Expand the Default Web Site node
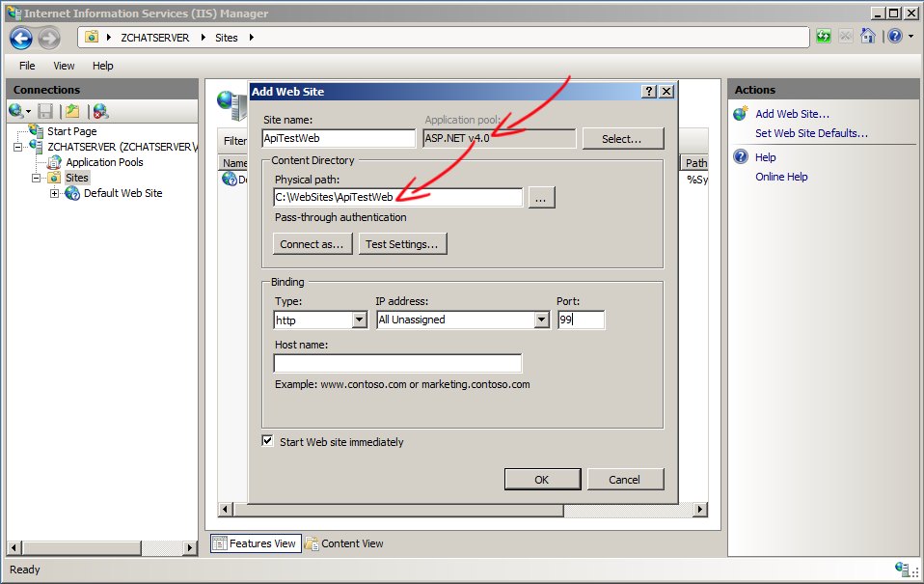924x584 pixels. click(x=54, y=193)
